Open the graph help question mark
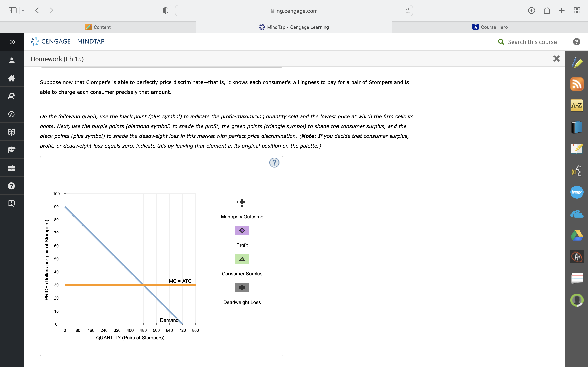This screenshot has height=367, width=588. pyautogui.click(x=274, y=163)
